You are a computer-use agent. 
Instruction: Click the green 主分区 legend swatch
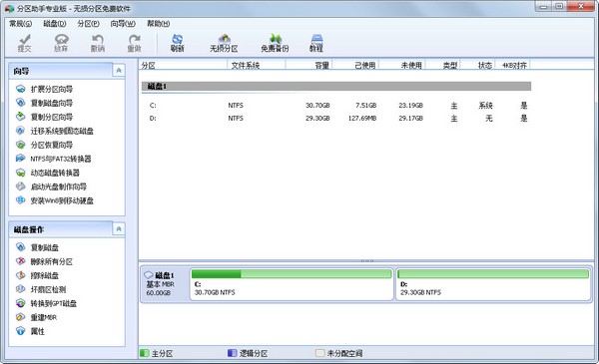[x=145, y=353]
